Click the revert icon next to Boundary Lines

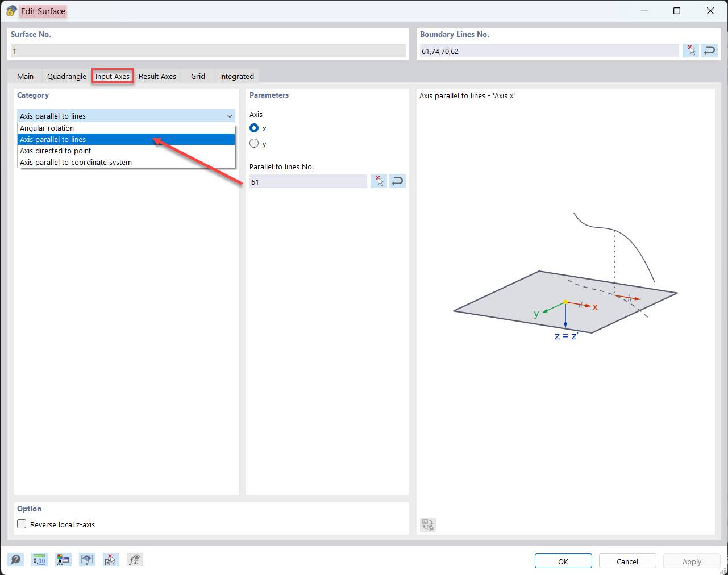(x=709, y=50)
